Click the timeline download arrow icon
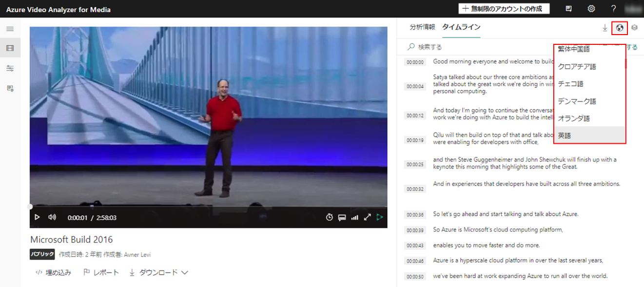Screen dimensions: 644x287 pyautogui.click(x=605, y=28)
